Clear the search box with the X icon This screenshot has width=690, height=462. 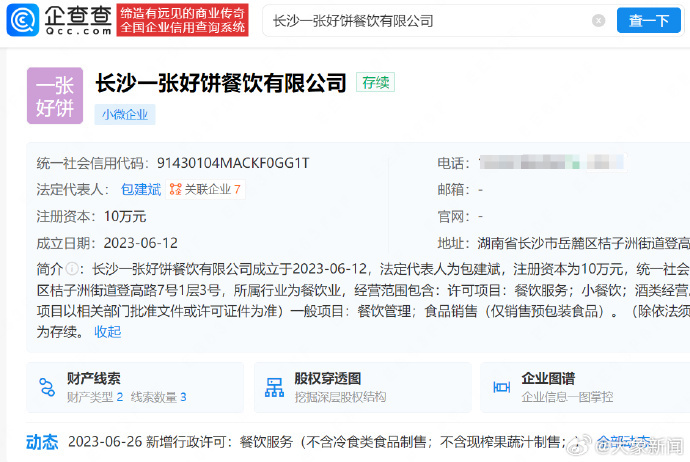click(598, 20)
